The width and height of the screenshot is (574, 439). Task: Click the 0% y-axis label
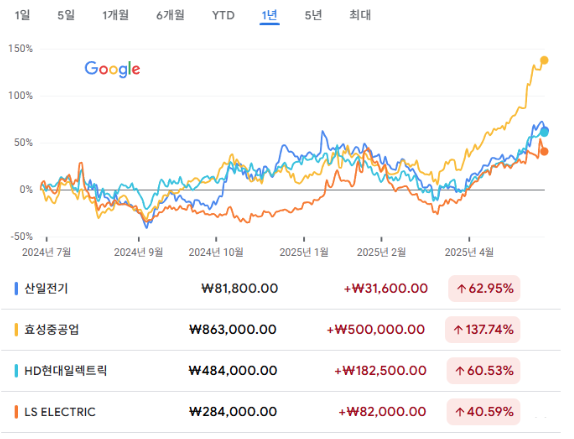point(26,189)
